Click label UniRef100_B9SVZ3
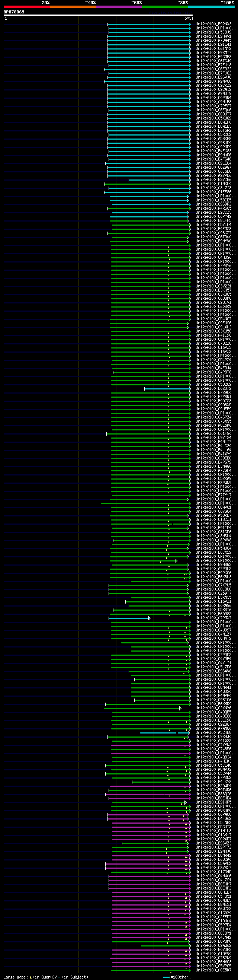Screen dimensions: 238x980 (x=214, y=843)
